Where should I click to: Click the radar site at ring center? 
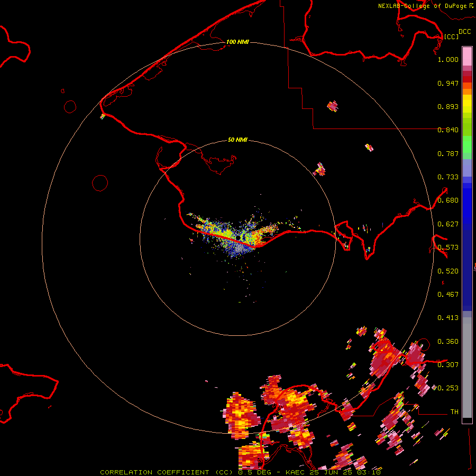(x=238, y=238)
